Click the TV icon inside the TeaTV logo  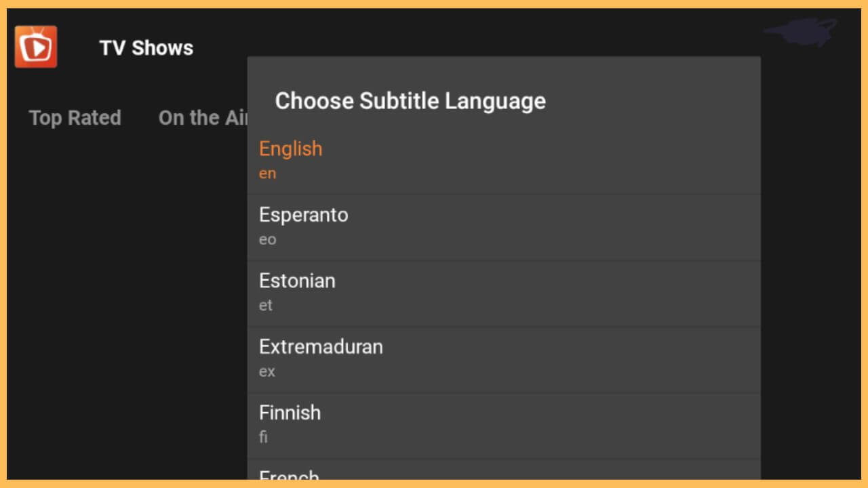pyautogui.click(x=36, y=47)
